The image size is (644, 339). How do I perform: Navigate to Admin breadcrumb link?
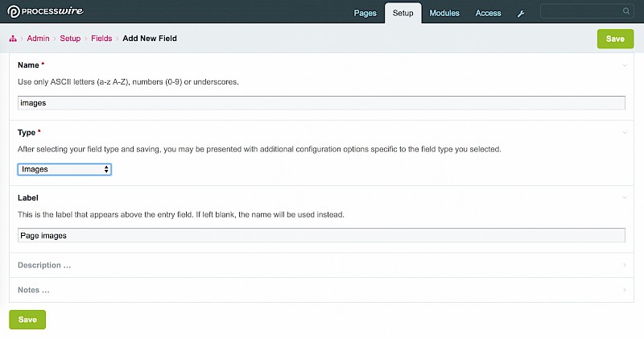pos(38,39)
